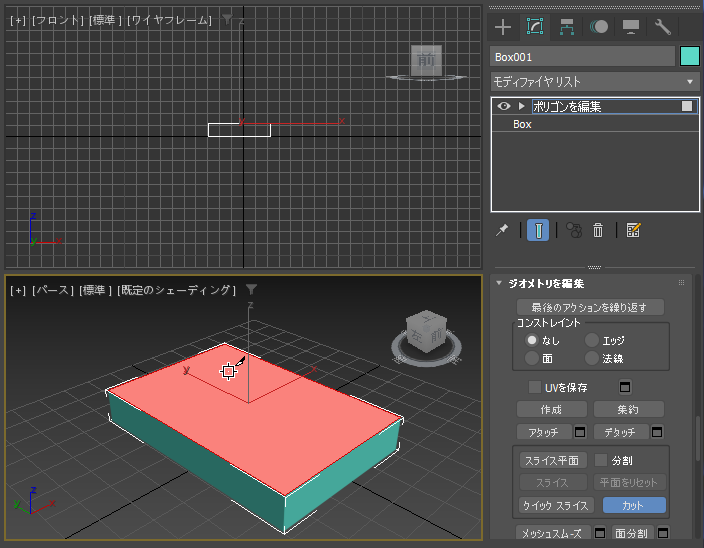The image size is (704, 548).
Task: Click the ViewCube in perspective viewport
Action: (x=426, y=332)
